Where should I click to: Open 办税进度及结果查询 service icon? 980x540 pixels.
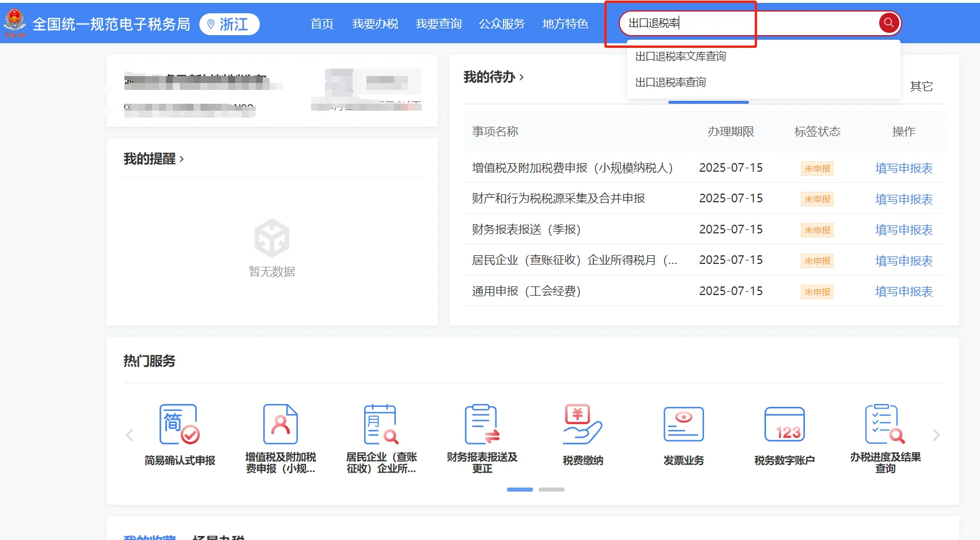(x=884, y=436)
